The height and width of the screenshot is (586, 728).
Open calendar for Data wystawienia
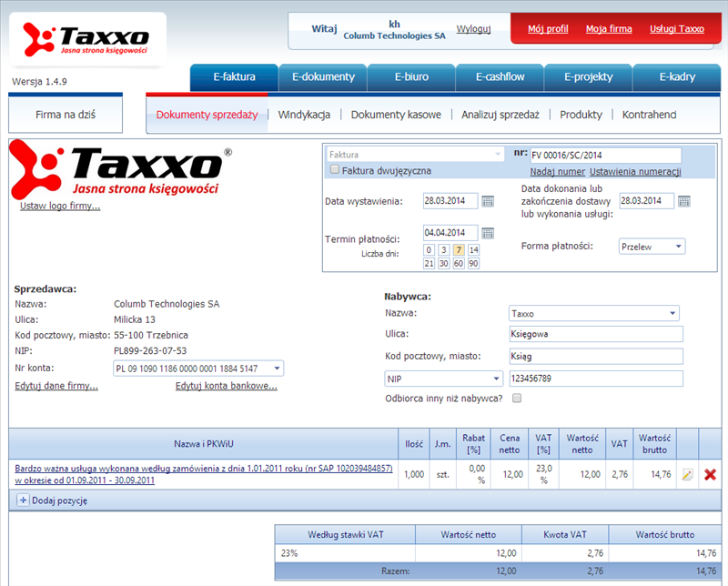tap(488, 201)
